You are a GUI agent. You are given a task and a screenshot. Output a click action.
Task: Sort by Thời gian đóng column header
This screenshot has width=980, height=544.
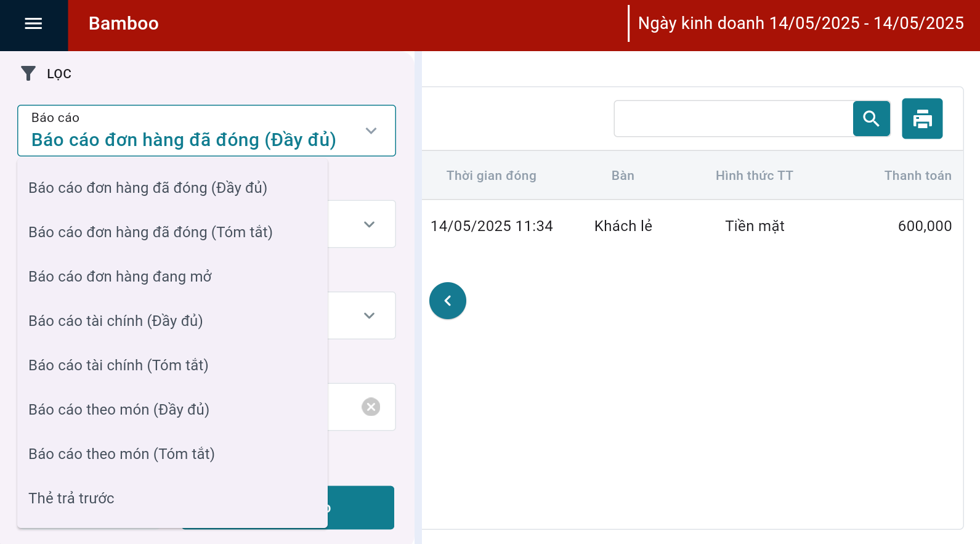point(491,176)
